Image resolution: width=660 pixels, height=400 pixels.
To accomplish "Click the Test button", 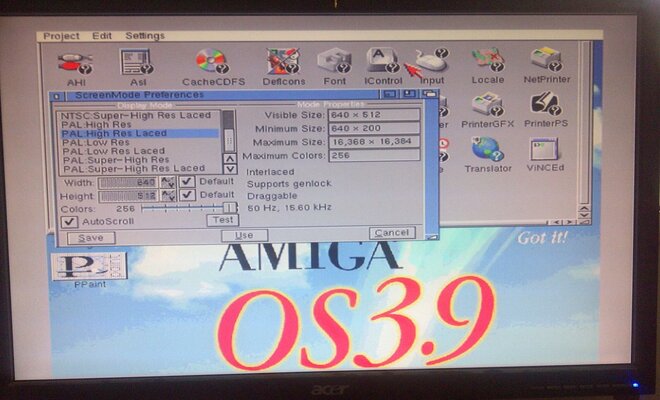I will pos(223,220).
